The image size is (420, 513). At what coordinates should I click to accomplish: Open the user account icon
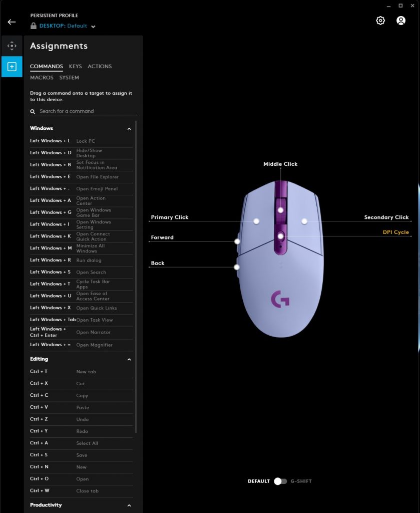[x=400, y=21]
